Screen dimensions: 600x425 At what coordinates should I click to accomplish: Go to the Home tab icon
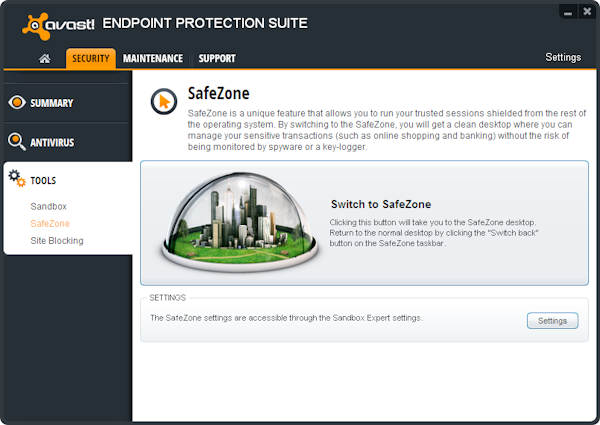click(x=45, y=59)
